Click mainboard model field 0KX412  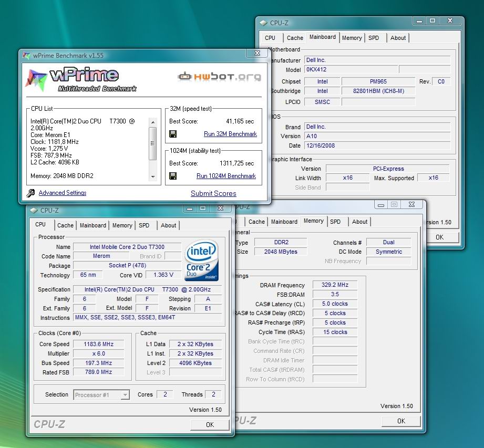[x=351, y=69]
